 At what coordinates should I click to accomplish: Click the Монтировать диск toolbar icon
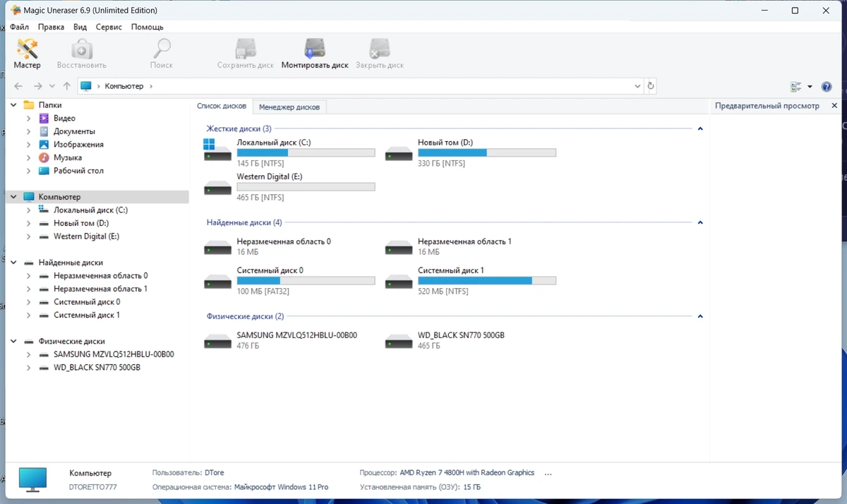click(315, 54)
